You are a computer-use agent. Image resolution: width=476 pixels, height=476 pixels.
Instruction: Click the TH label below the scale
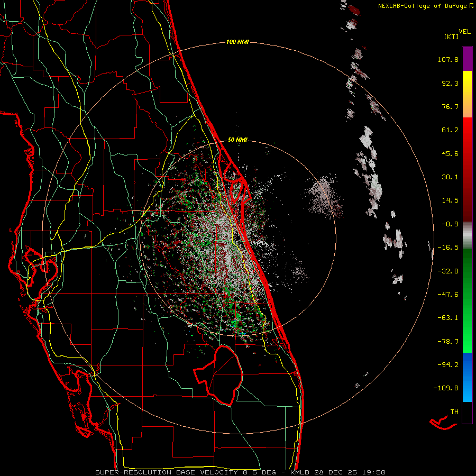pos(454,412)
